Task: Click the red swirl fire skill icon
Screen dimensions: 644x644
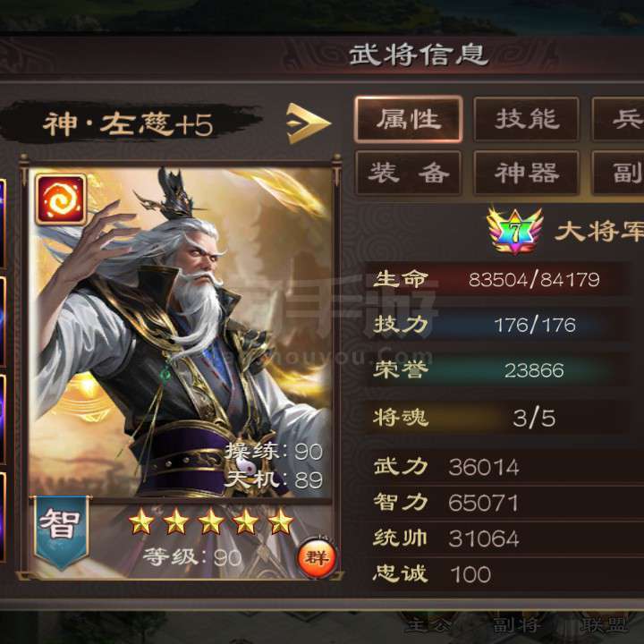Action: pyautogui.click(x=61, y=199)
